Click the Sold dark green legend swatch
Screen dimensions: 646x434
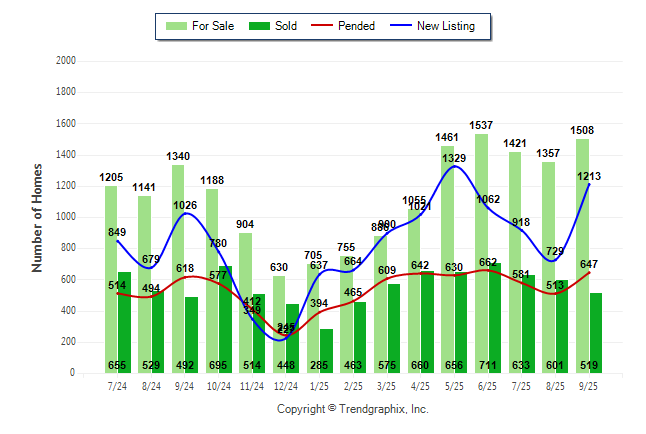260,26
